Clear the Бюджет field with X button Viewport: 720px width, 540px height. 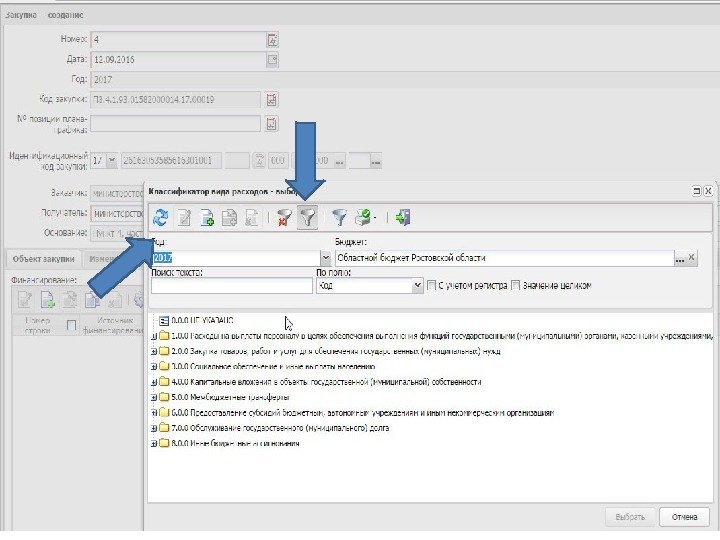(692, 258)
